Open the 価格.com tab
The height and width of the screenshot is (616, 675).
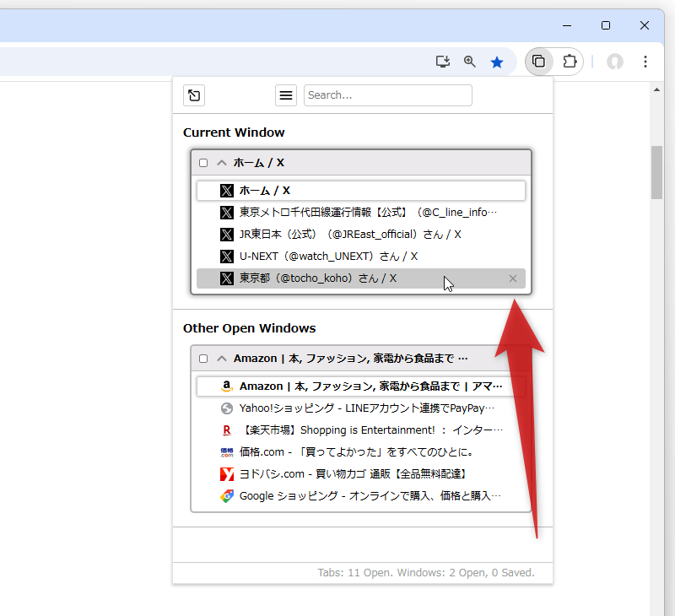coord(361,452)
